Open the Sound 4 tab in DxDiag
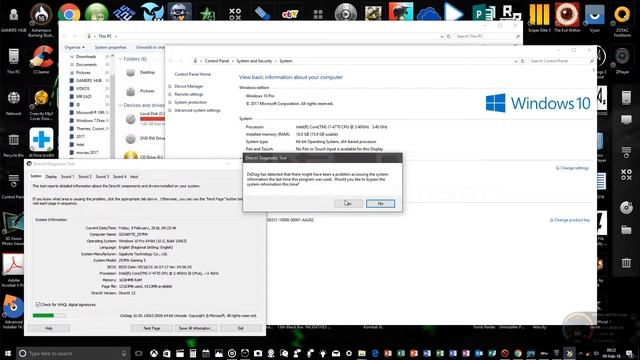This screenshot has width=640, height=360. (119, 176)
